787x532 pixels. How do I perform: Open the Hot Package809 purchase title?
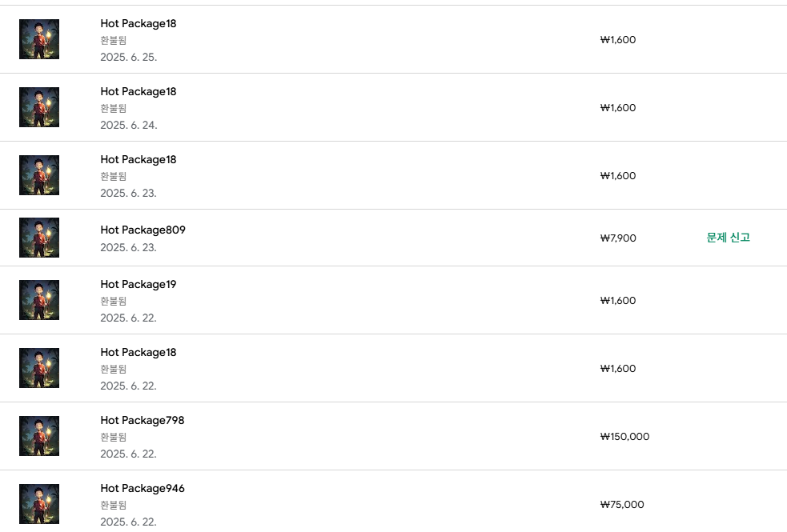143,230
